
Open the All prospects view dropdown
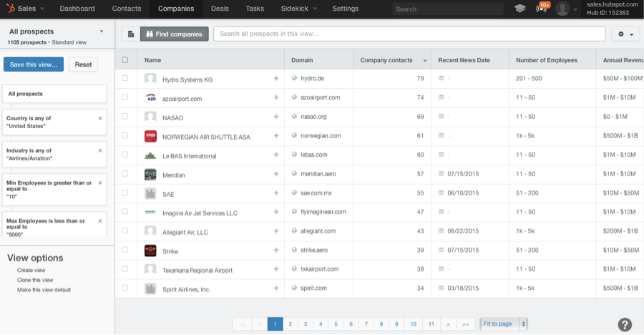[x=102, y=31]
